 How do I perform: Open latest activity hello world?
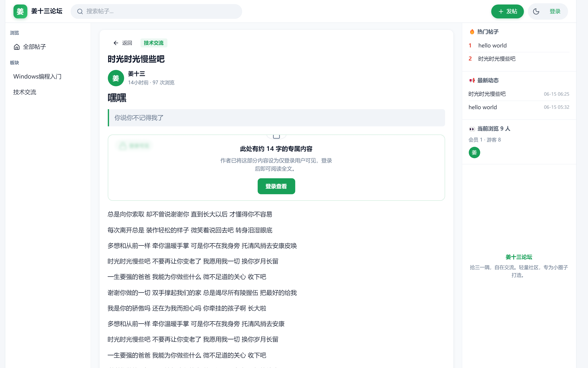pos(483,107)
